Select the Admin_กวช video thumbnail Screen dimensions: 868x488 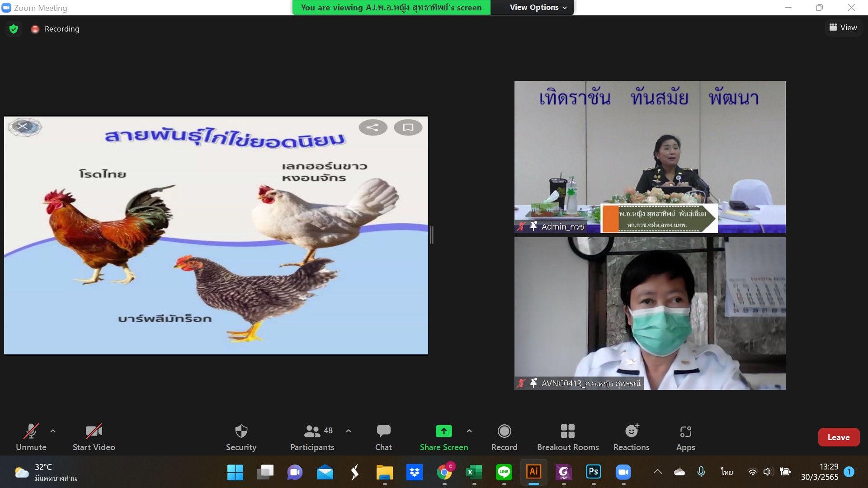click(x=650, y=157)
